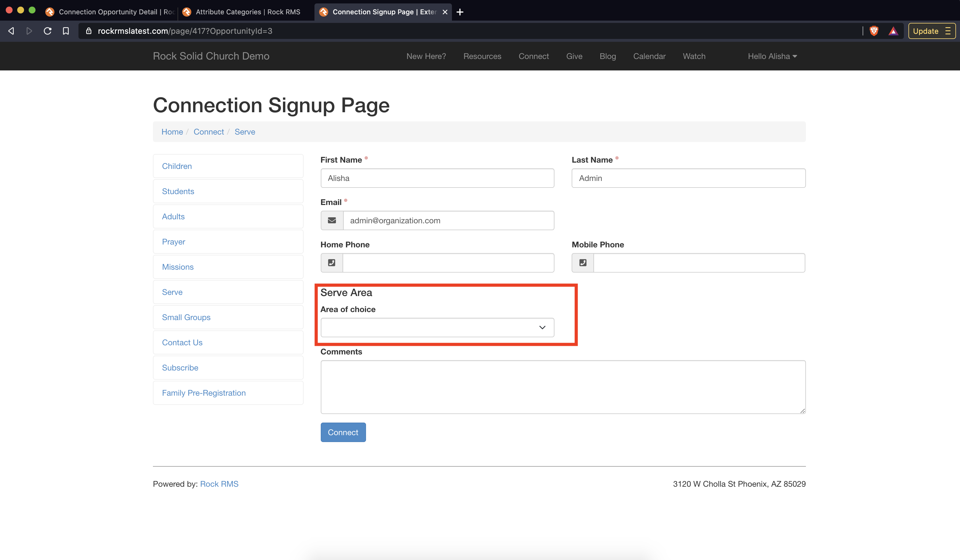The width and height of the screenshot is (960, 560).
Task: Open a new browser tab with plus
Action: (460, 12)
